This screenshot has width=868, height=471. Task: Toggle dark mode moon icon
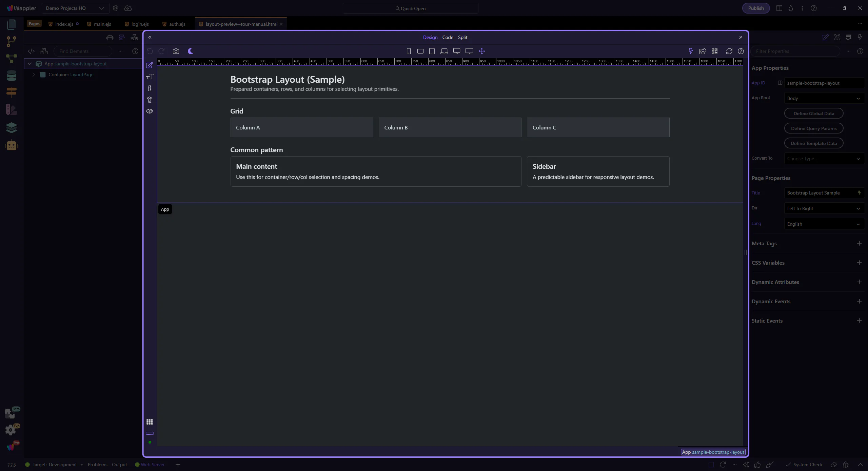tap(191, 51)
